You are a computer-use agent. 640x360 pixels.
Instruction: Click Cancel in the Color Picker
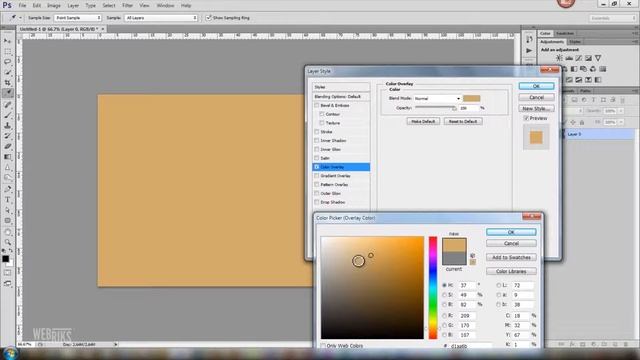tap(511, 243)
